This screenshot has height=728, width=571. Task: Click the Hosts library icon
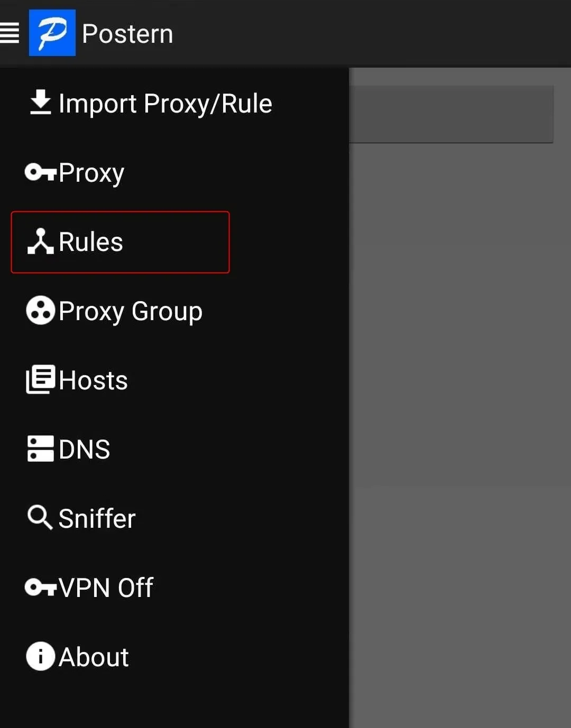pyautogui.click(x=40, y=379)
